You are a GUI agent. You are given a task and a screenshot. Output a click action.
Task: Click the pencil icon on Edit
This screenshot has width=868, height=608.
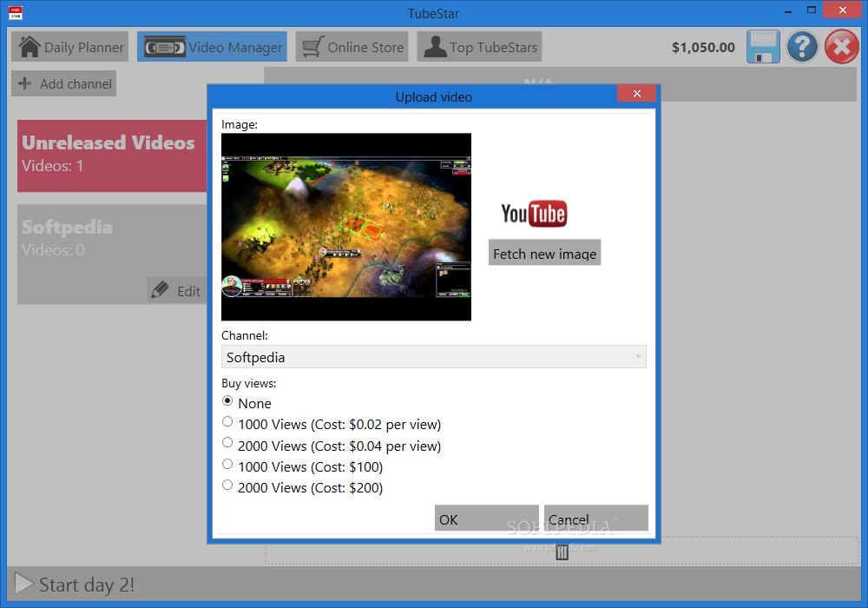pyautogui.click(x=160, y=289)
